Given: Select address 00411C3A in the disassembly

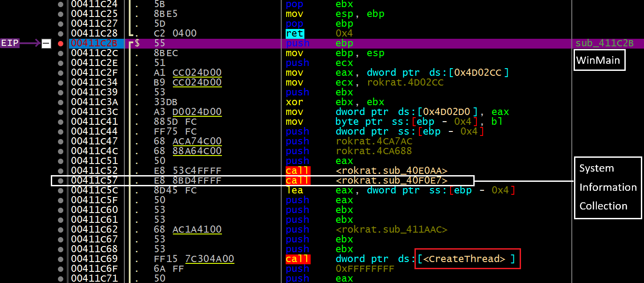Looking at the screenshot, I should coord(94,102).
